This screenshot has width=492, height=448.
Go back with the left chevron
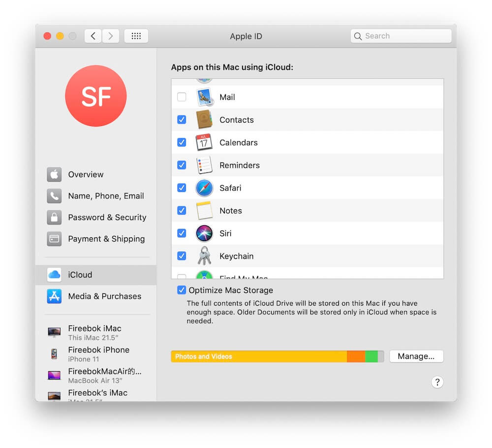[93, 36]
